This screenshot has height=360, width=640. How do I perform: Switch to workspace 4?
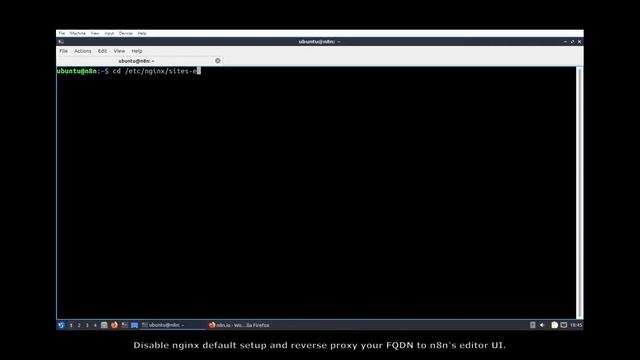tap(95, 325)
